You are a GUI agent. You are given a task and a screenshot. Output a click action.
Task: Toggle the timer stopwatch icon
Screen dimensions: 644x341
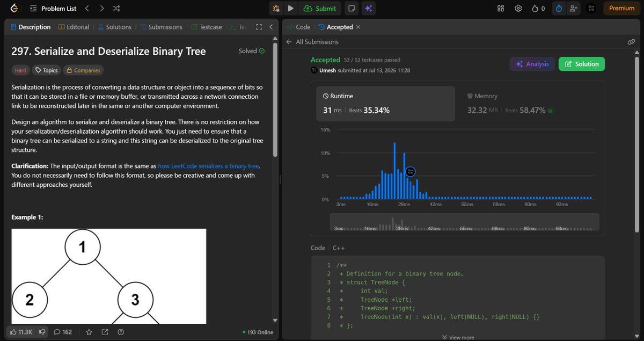click(x=559, y=8)
